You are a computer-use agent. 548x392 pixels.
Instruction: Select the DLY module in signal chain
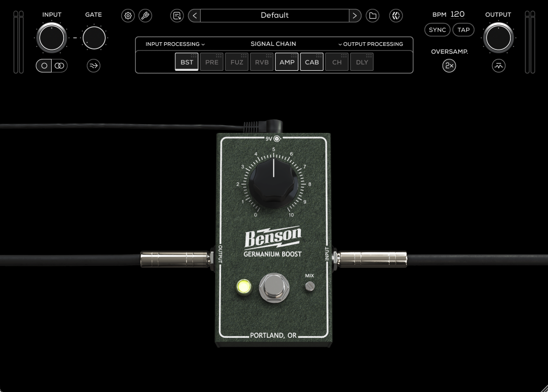tap(362, 62)
